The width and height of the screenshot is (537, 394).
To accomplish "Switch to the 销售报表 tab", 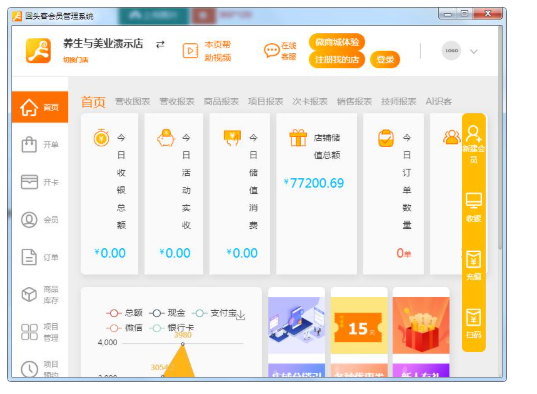I will coord(354,101).
